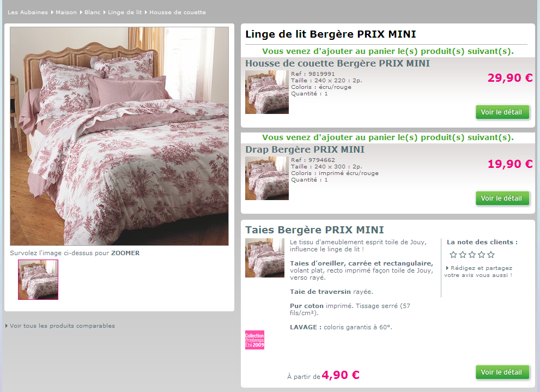Open the Drap Bergère product thumbnail
The height and width of the screenshot is (392, 540).
click(267, 178)
